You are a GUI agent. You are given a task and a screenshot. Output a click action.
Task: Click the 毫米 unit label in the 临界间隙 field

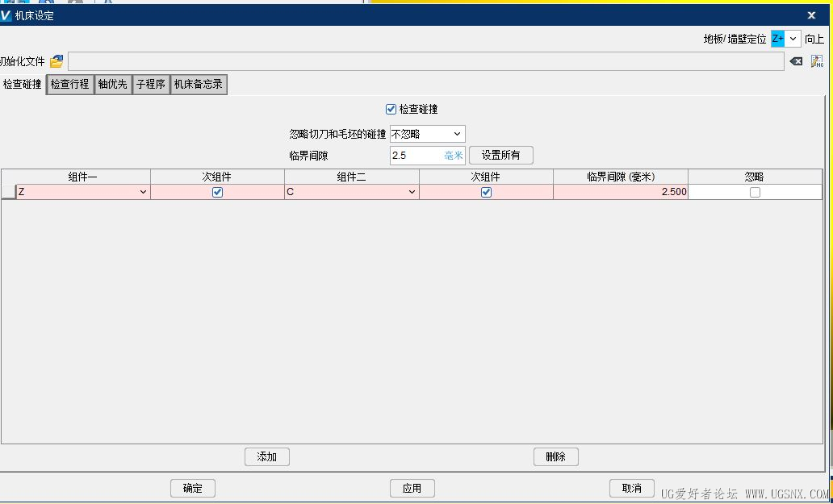pos(454,156)
